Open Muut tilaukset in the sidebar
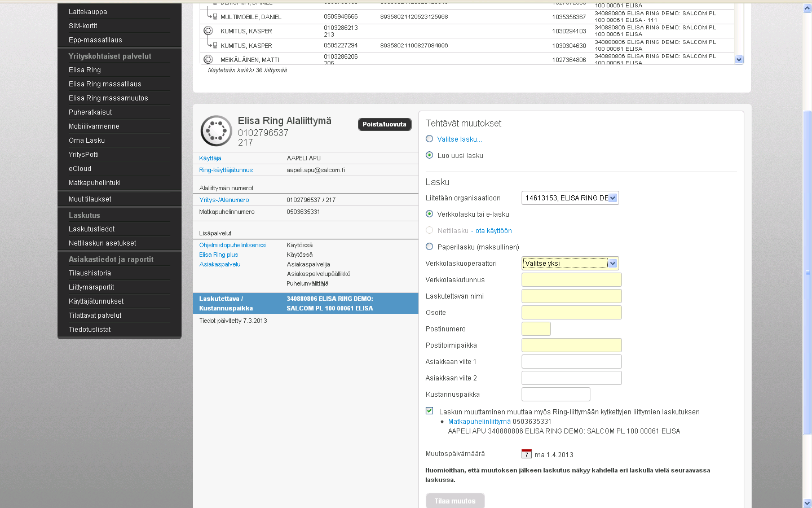812x508 pixels. coord(90,199)
